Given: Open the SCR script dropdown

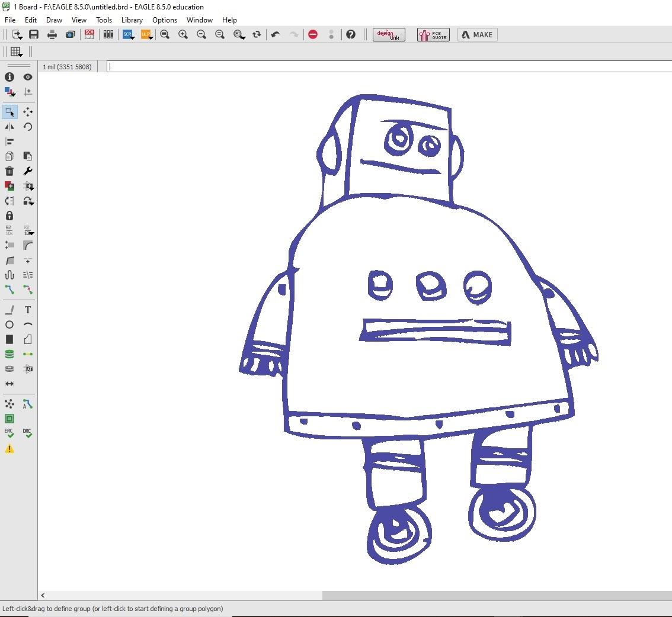Looking at the screenshot, I should click(x=129, y=35).
